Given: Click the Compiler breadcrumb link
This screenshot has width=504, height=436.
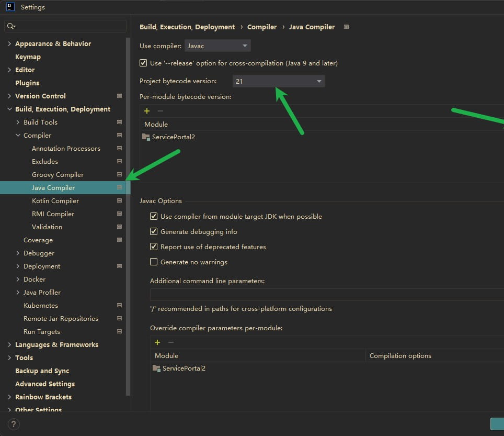Looking at the screenshot, I should point(262,27).
